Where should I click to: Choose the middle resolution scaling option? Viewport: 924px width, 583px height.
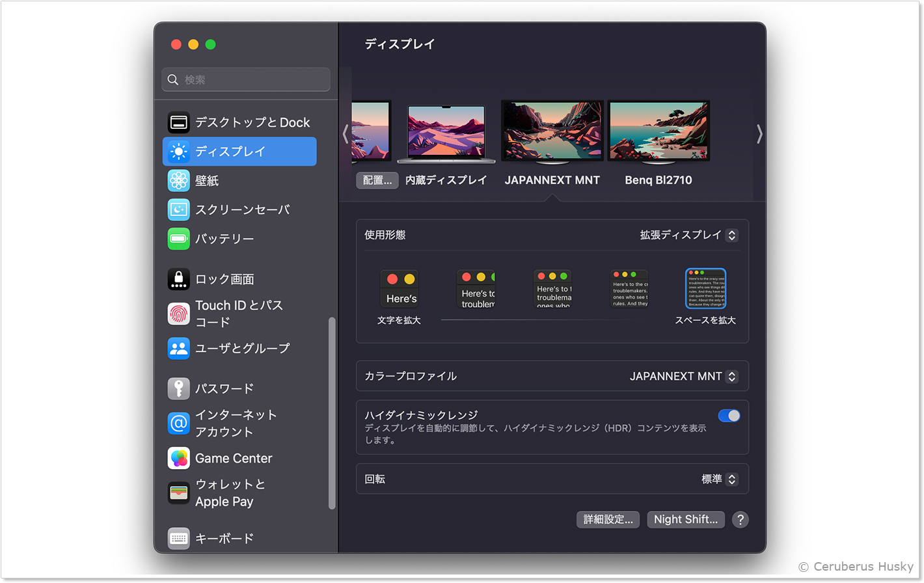(552, 288)
